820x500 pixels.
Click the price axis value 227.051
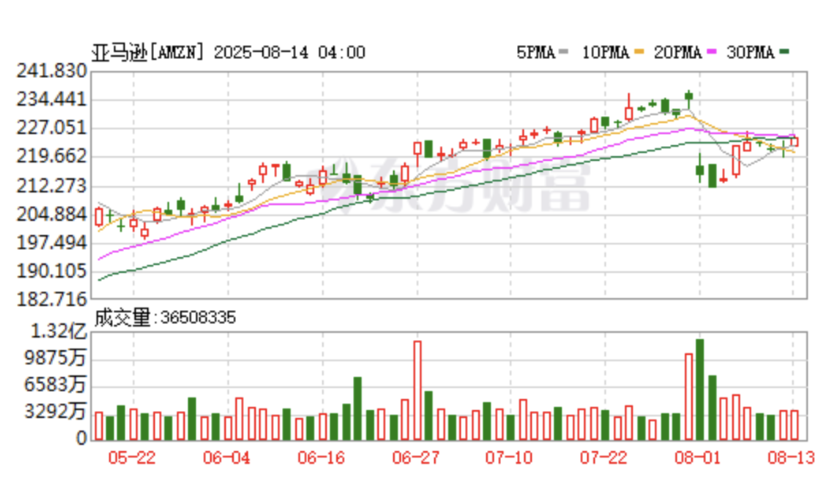point(51,128)
